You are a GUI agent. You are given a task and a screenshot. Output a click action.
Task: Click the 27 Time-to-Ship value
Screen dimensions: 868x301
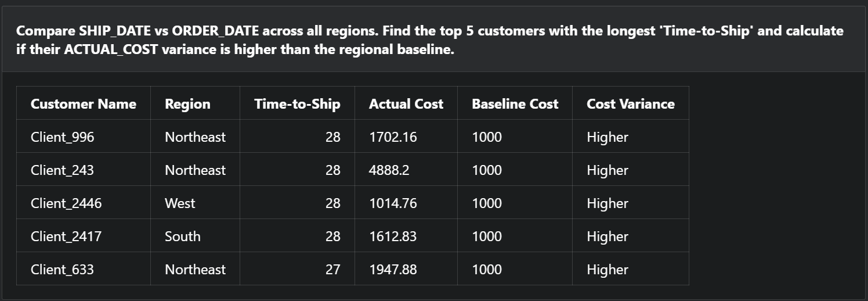point(332,270)
